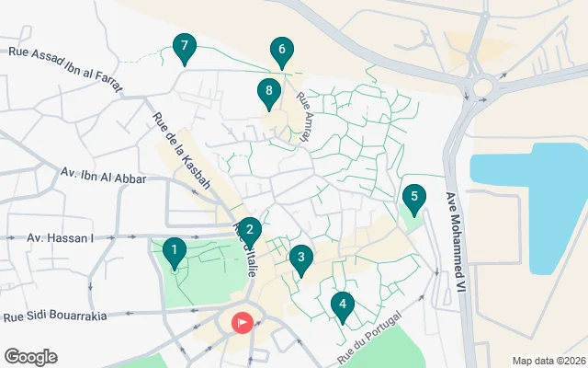The height and width of the screenshot is (368, 588).
Task: Click the Rue du Portugal label
Action: 369,338
